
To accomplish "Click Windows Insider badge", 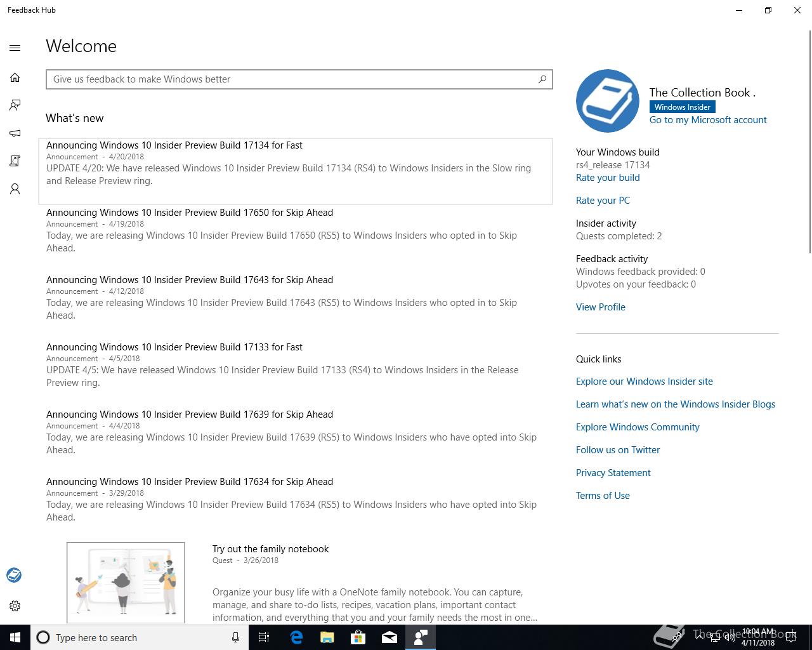I will 682,107.
